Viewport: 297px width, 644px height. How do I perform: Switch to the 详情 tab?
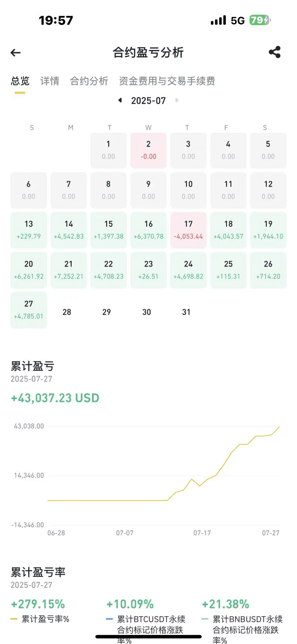coord(49,81)
